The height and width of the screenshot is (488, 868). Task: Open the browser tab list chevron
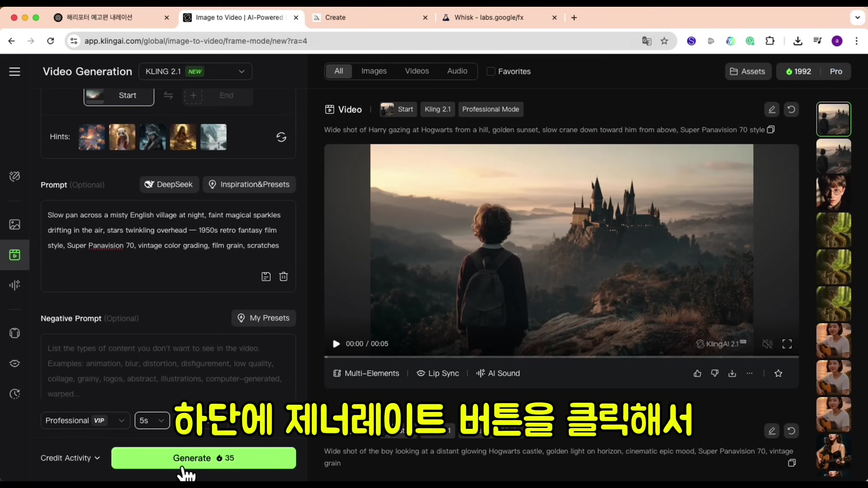point(857,17)
